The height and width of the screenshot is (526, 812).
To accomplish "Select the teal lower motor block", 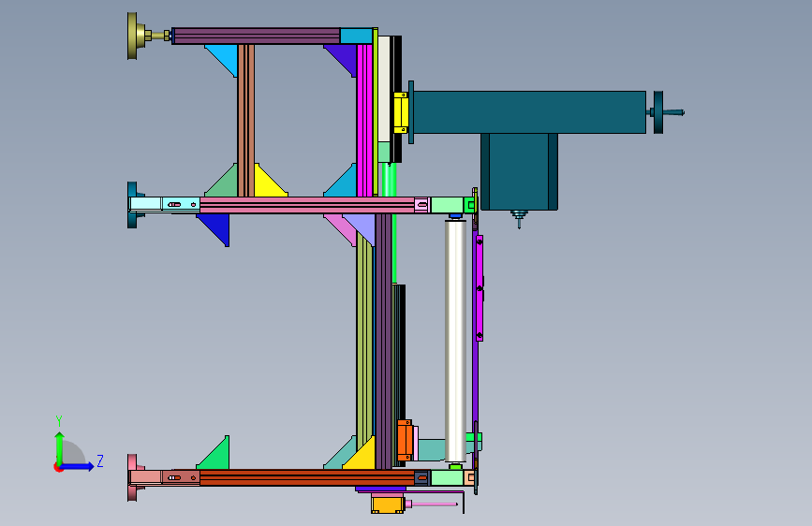I will point(519,172).
